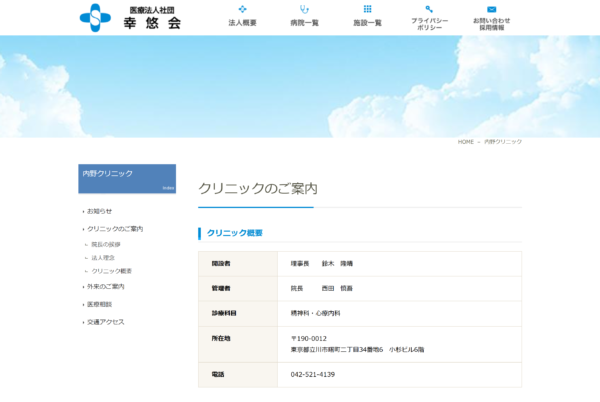Click the 医療法人社団 幸悠会 site title
The width and height of the screenshot is (600, 402).
152,18
